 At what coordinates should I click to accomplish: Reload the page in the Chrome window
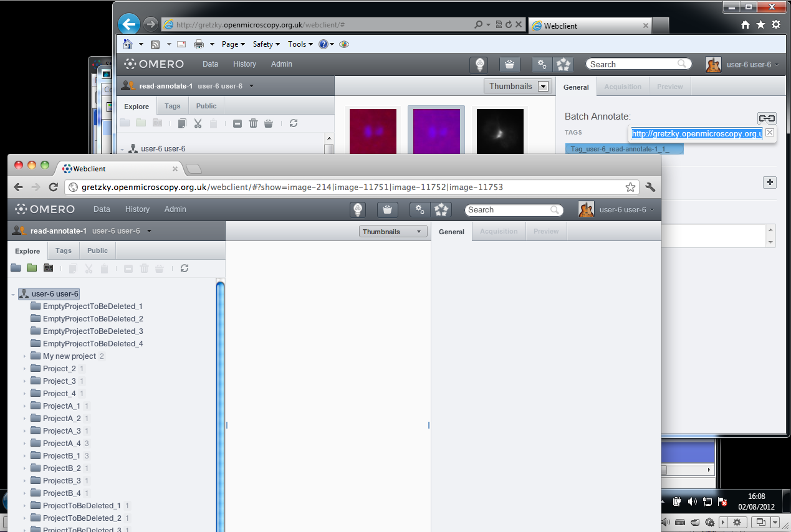pyautogui.click(x=54, y=187)
